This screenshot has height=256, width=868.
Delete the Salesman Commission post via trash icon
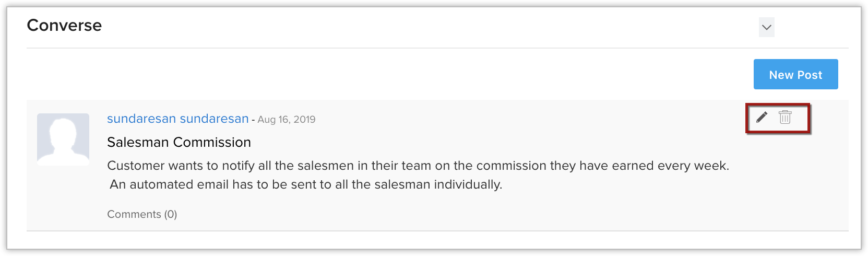[785, 117]
